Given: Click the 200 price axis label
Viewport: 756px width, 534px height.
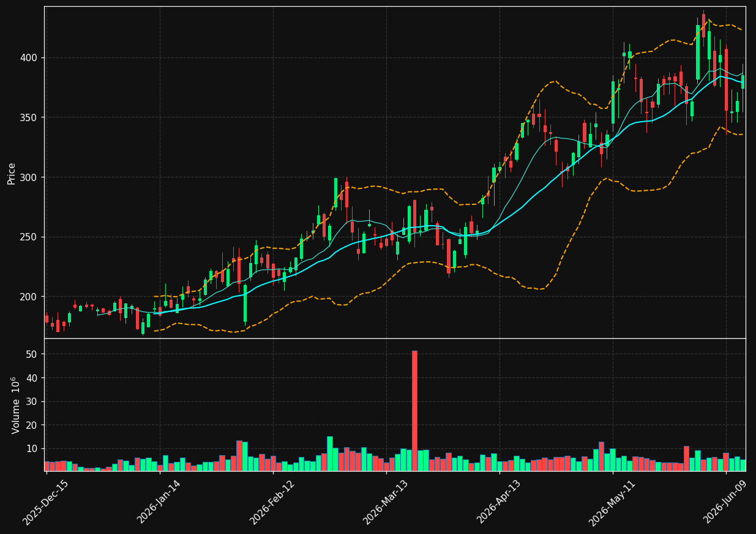Looking at the screenshot, I should click(30, 297).
